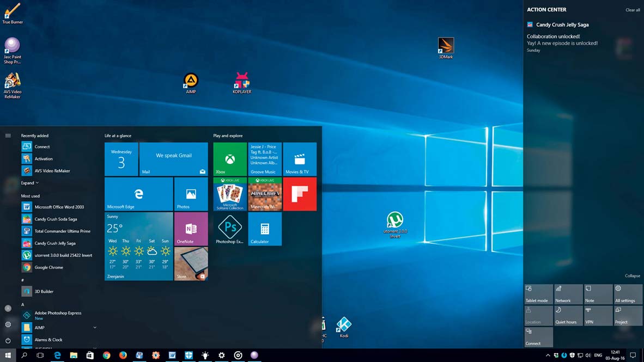644x362 pixels.
Task: Open the 3DMark desktop shortcut
Action: coord(446,47)
